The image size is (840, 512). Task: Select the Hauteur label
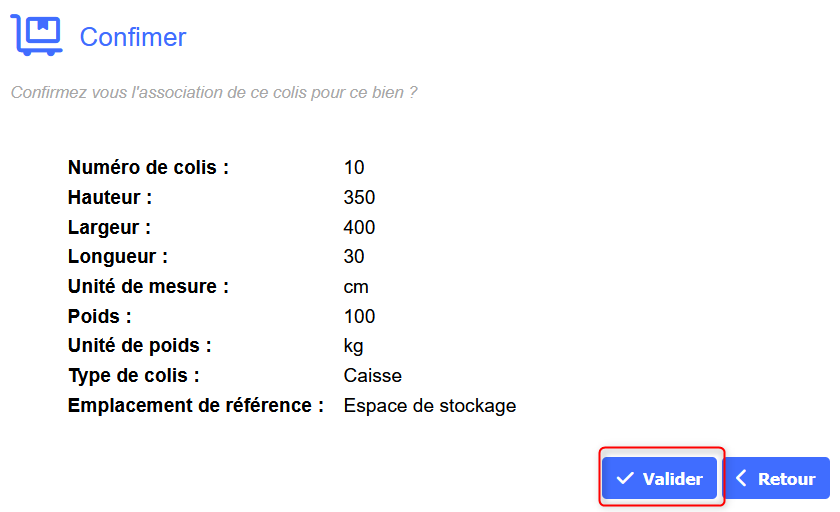point(110,197)
